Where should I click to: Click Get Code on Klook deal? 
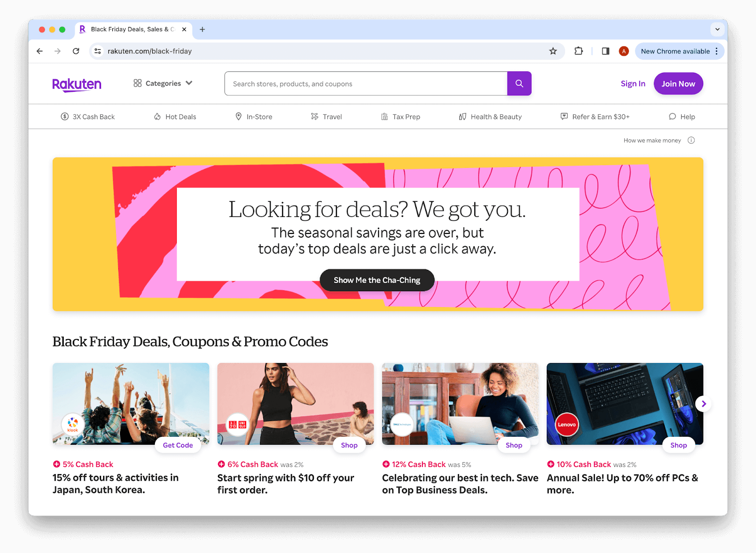(x=178, y=445)
